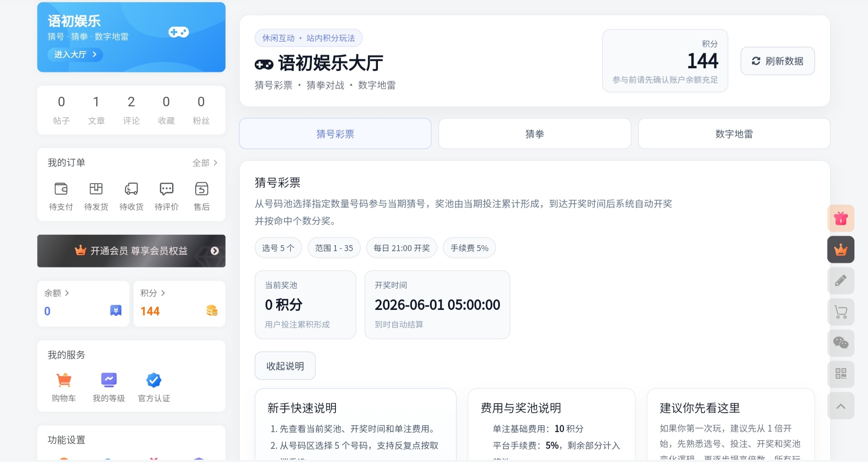Image resolution: width=868 pixels, height=462 pixels.
Task: Click the gamepad icon in blue banner
Action: (179, 32)
